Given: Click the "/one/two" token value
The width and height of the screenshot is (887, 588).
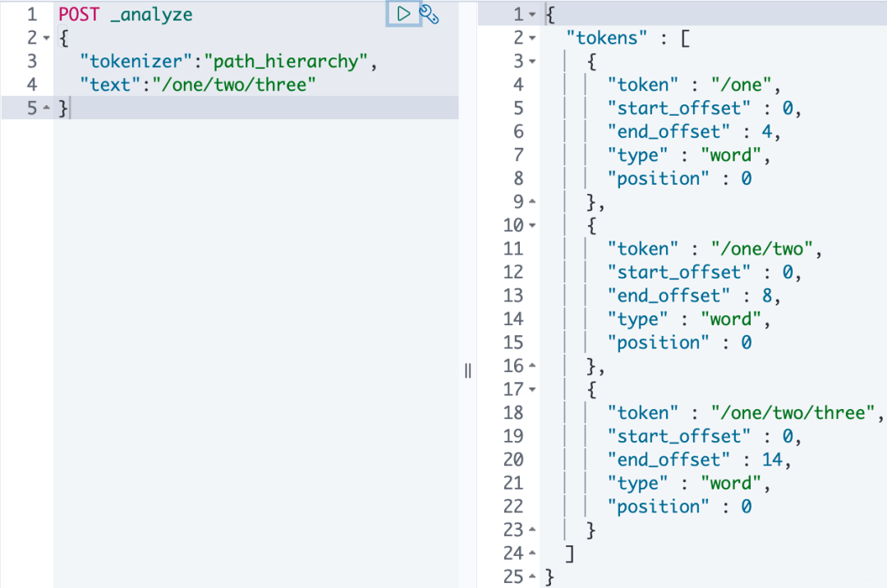Looking at the screenshot, I should click(x=762, y=249).
